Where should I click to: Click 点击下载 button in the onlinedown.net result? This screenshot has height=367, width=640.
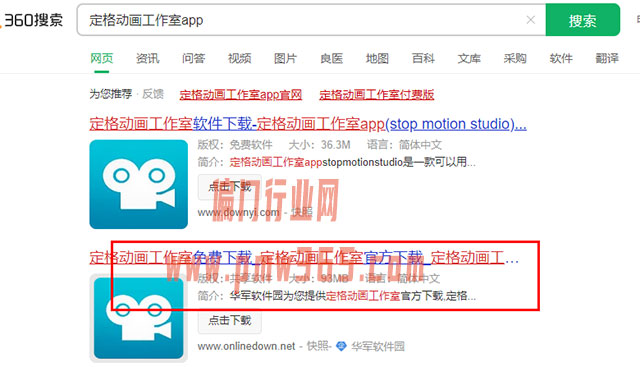tap(229, 320)
